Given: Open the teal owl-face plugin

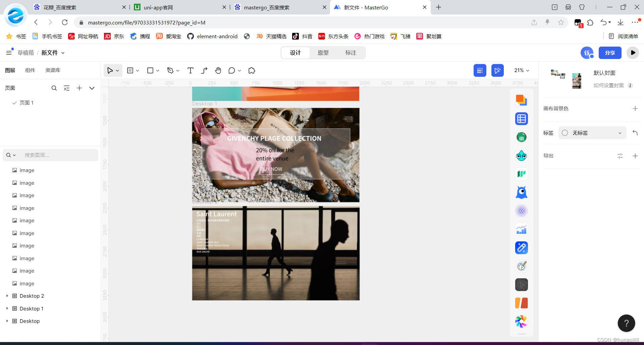Looking at the screenshot, I should pyautogui.click(x=522, y=156).
